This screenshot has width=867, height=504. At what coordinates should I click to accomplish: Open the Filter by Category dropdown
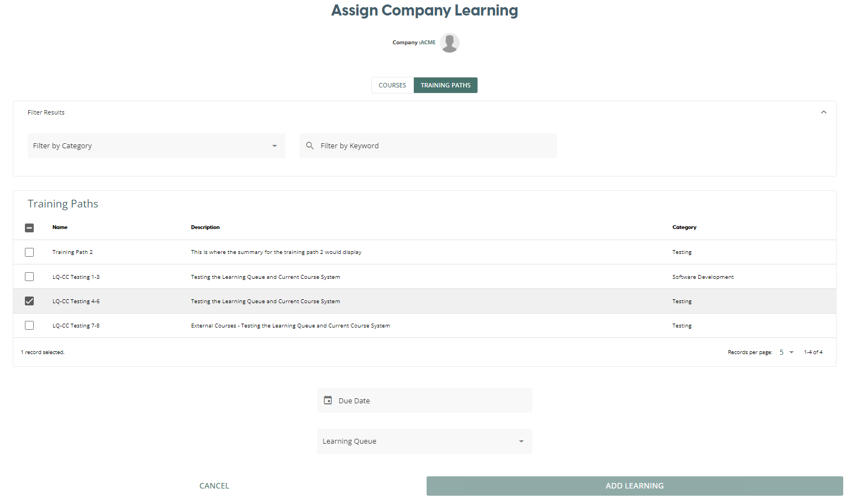(156, 146)
